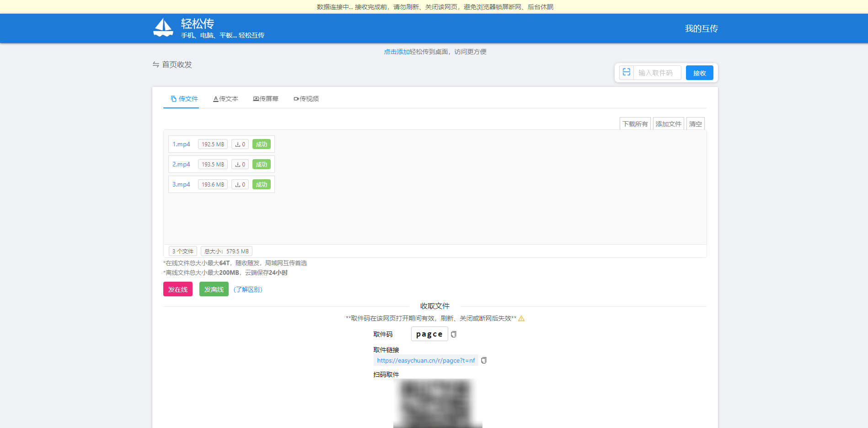Click the 下载所有 button

tap(635, 123)
